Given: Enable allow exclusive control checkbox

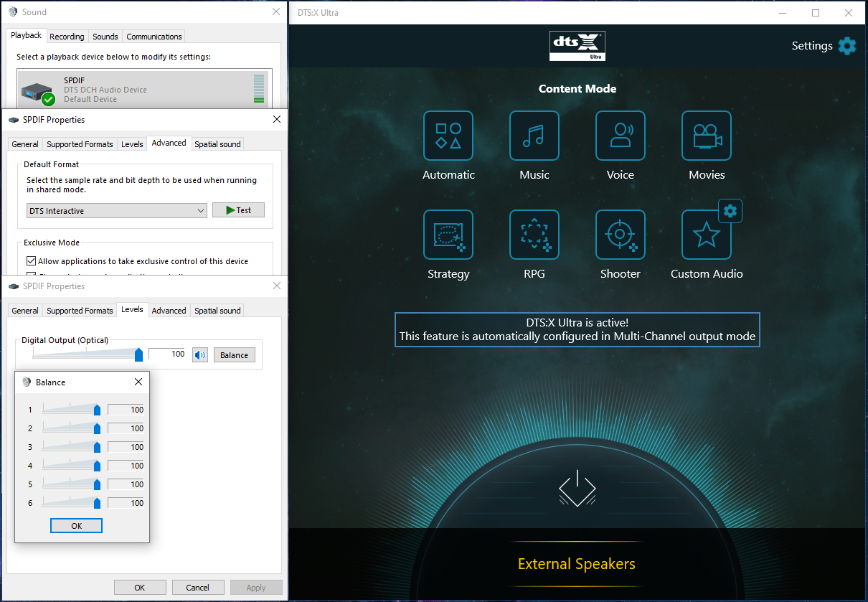Looking at the screenshot, I should coord(31,261).
